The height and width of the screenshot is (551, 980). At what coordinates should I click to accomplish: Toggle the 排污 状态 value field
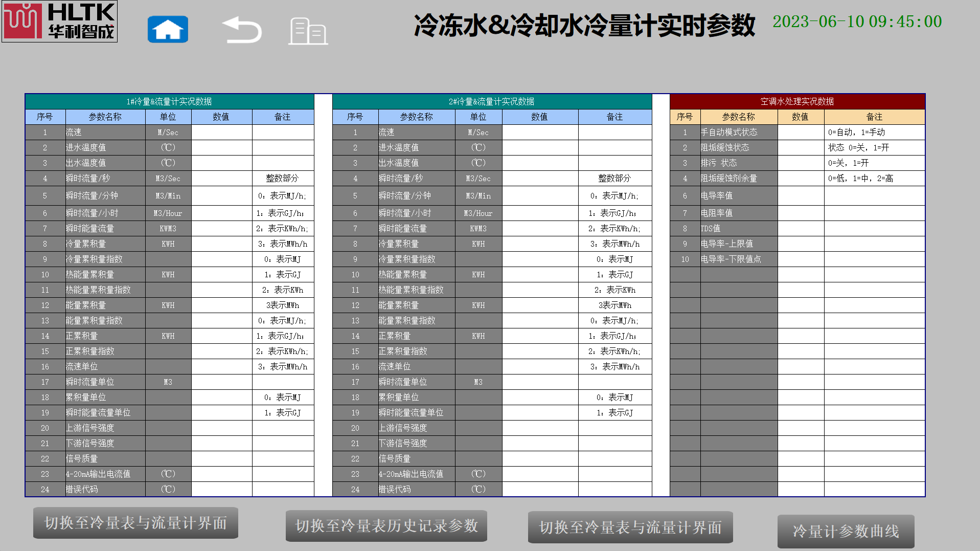pos(801,163)
